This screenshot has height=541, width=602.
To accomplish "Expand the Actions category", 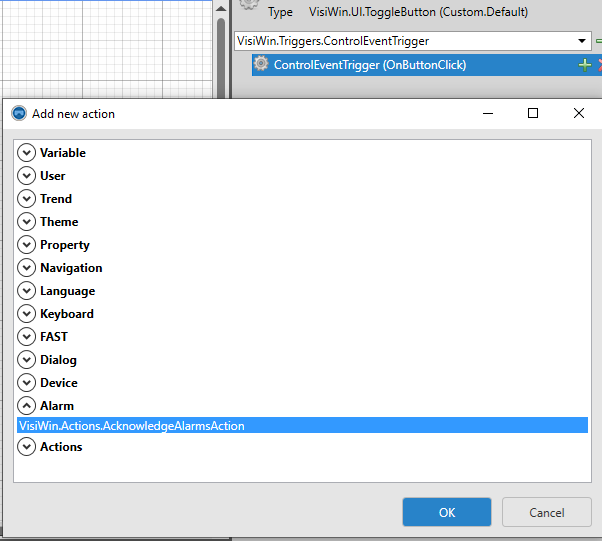I will click(x=27, y=447).
